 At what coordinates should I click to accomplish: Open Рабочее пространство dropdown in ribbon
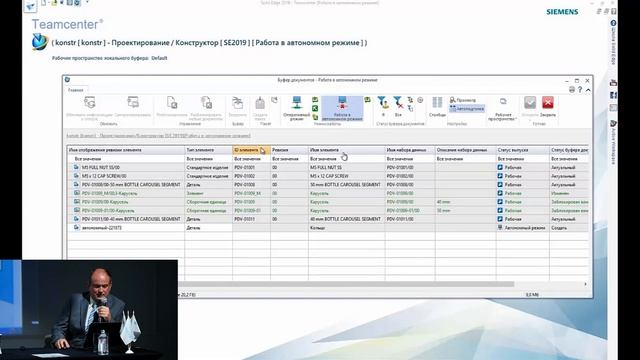[503, 109]
